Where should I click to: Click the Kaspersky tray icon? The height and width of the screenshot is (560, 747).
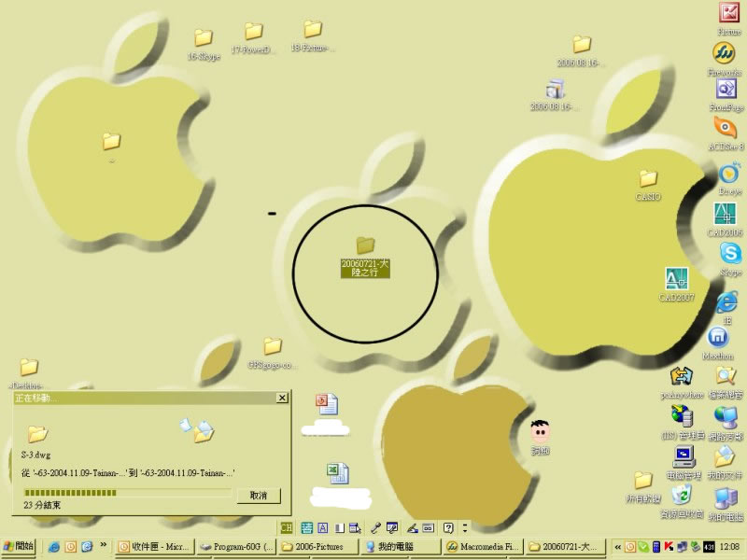(x=669, y=547)
